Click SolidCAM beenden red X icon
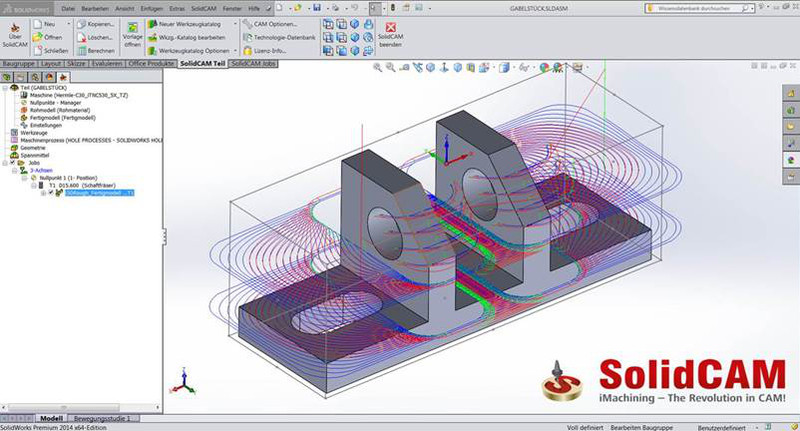800x431 pixels. click(x=391, y=28)
